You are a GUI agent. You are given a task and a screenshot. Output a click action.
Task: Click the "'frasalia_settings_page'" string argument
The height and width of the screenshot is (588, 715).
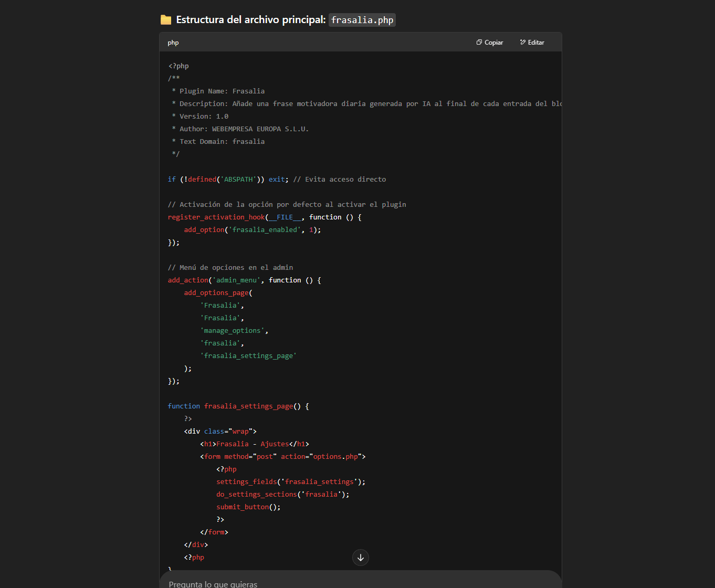click(x=248, y=356)
